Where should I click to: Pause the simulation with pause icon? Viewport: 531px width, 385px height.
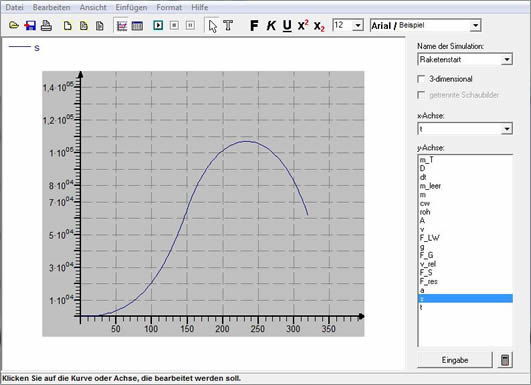point(190,25)
